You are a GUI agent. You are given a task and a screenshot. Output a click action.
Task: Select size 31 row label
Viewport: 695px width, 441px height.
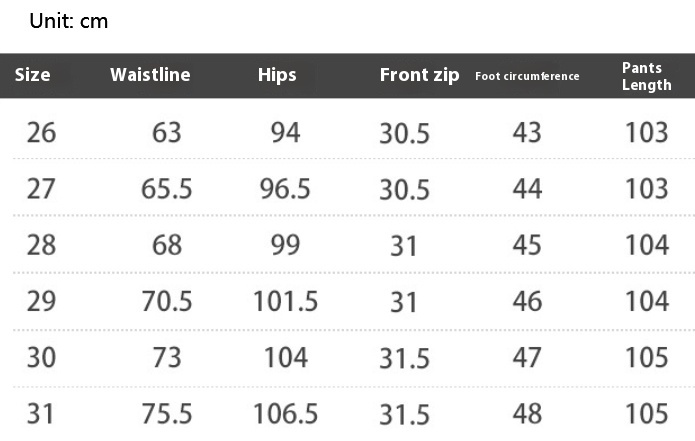[40, 414]
